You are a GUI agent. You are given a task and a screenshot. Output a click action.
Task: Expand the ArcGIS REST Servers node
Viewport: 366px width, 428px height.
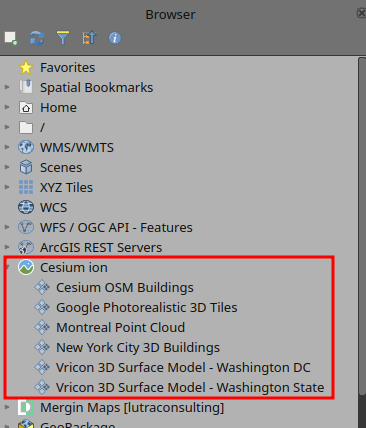click(x=7, y=247)
